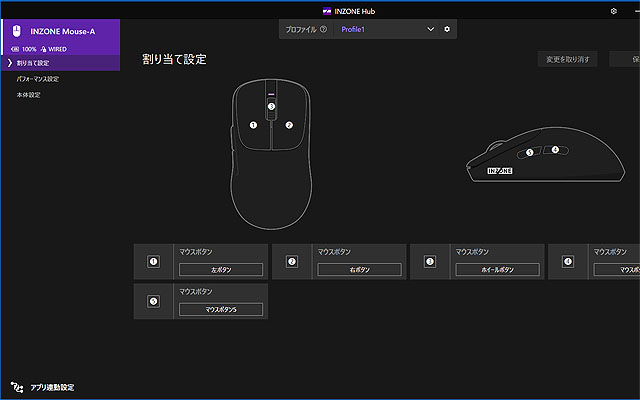Open the app settings gear in title bar
Viewport: 640px width, 400px height.
tap(613, 11)
